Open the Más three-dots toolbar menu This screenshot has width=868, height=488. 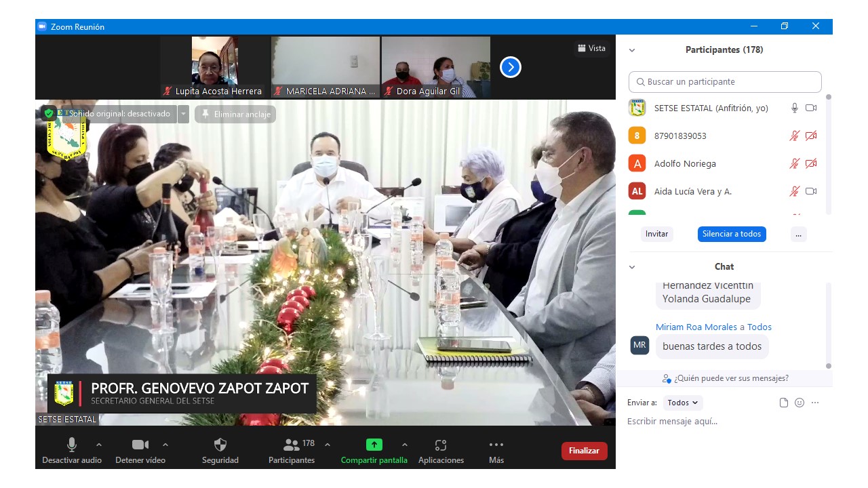[x=496, y=445]
